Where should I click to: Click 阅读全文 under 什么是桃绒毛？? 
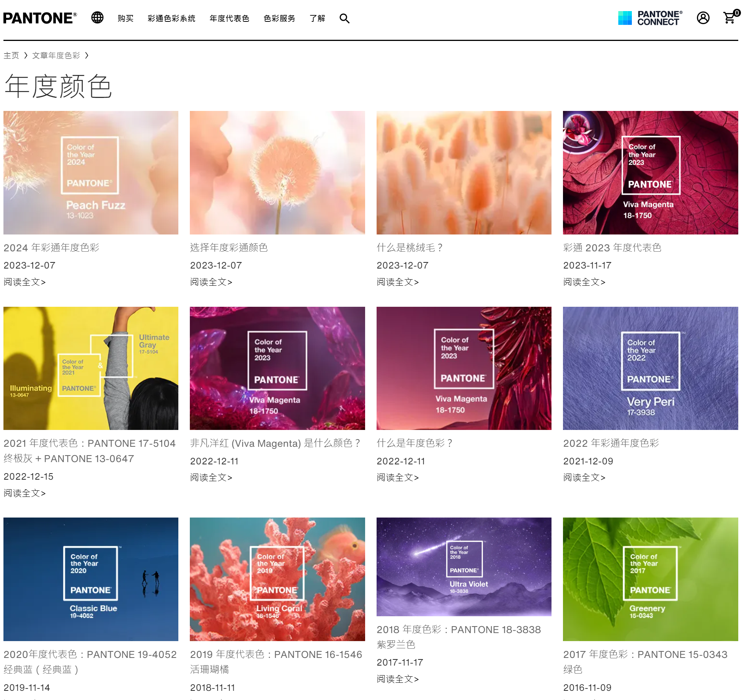point(398,282)
